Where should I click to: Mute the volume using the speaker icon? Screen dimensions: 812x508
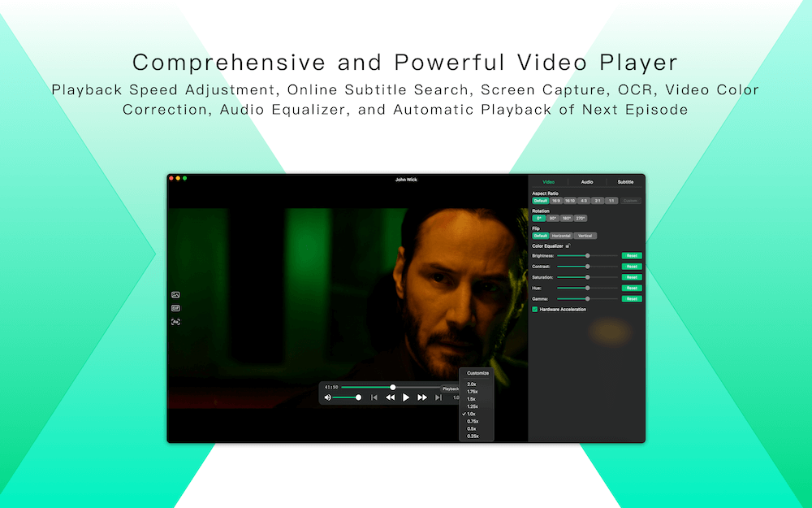point(328,397)
